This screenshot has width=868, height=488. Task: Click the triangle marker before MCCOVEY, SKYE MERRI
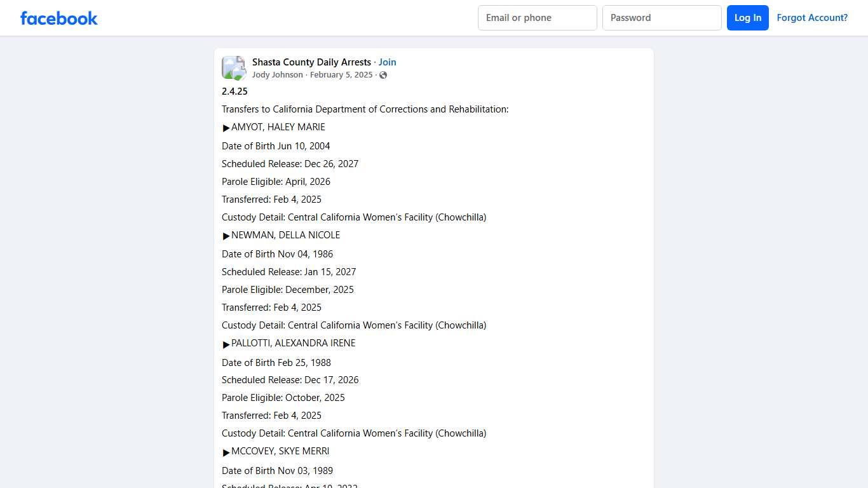point(226,451)
